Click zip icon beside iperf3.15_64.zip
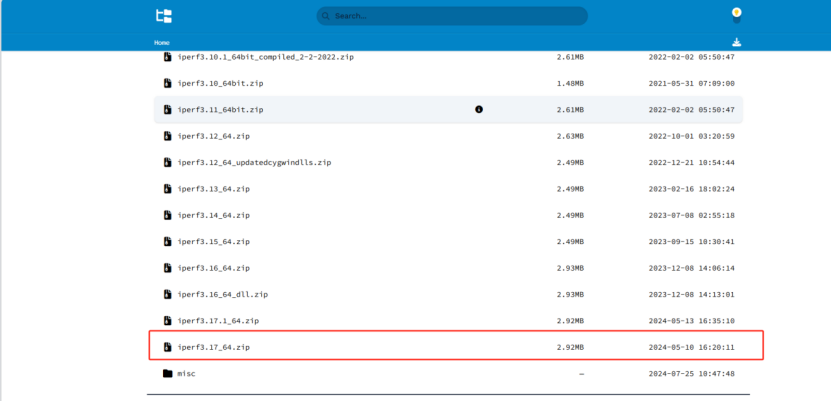The width and height of the screenshot is (831, 401). (167, 242)
